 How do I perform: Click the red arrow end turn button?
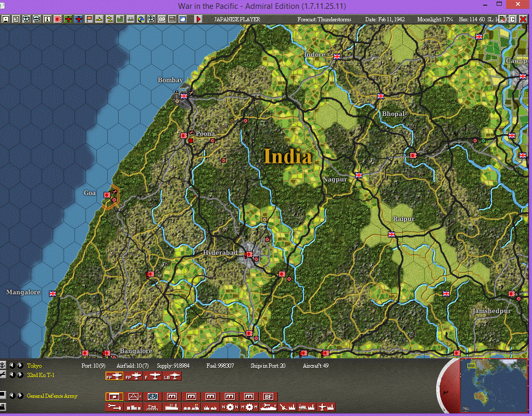click(x=198, y=19)
